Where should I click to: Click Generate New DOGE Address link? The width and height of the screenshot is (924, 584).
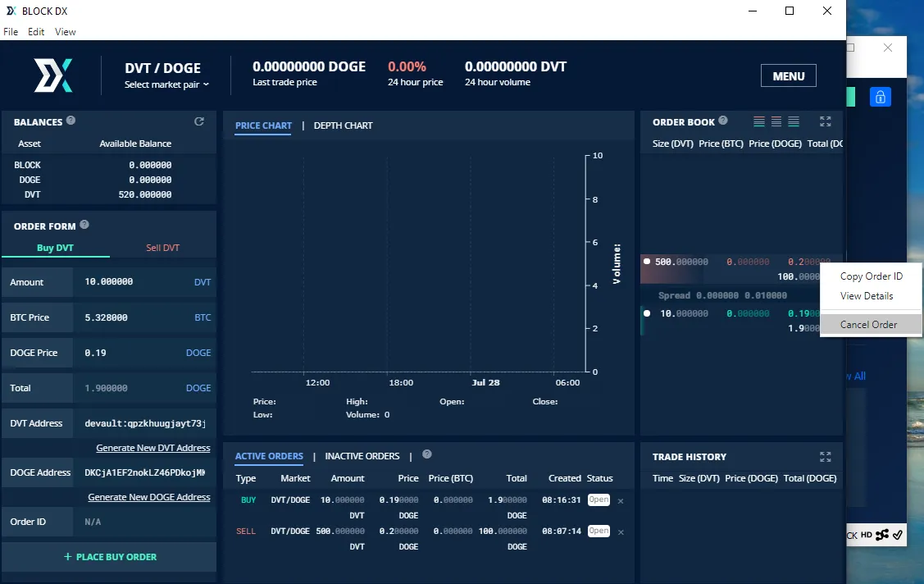pos(149,497)
